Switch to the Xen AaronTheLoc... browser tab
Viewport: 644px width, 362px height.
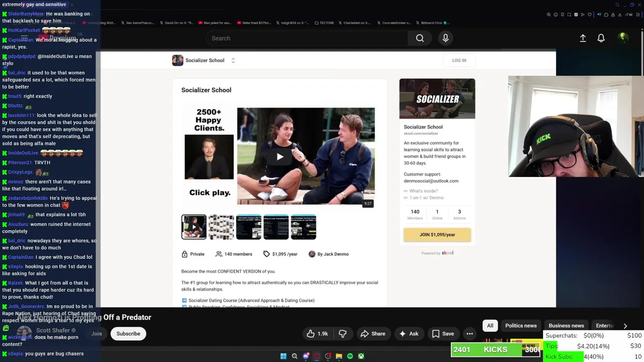[139, 23]
